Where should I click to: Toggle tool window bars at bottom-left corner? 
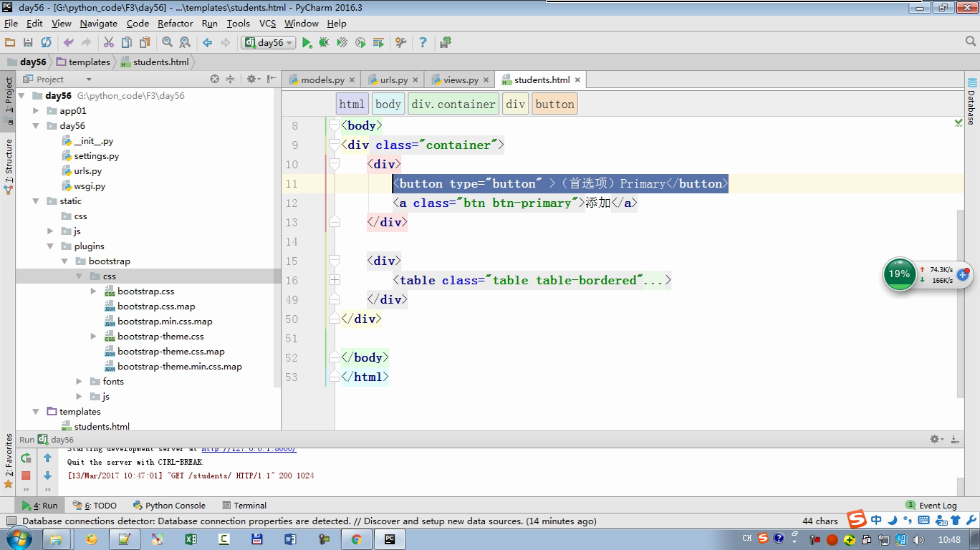click(11, 521)
